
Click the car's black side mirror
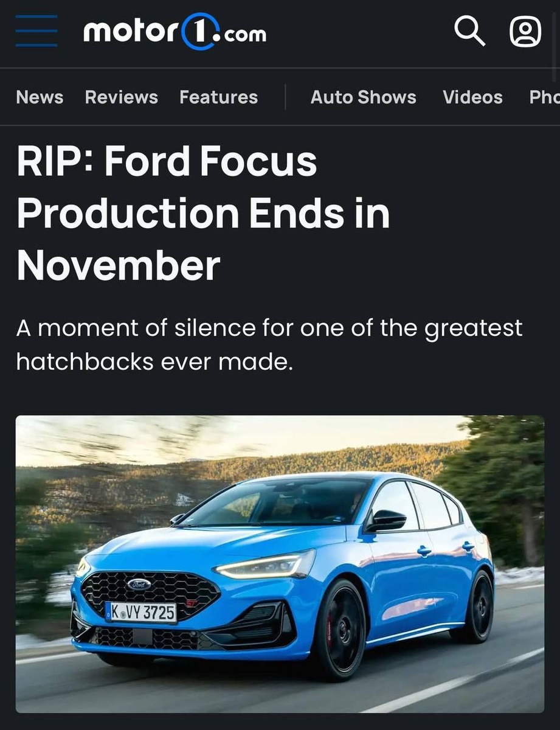(386, 521)
